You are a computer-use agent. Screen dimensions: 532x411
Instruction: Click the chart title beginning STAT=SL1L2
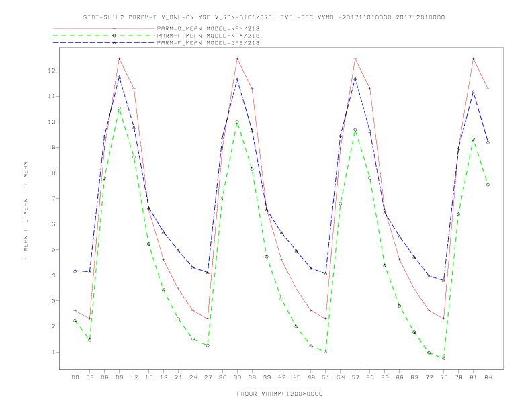point(263,17)
